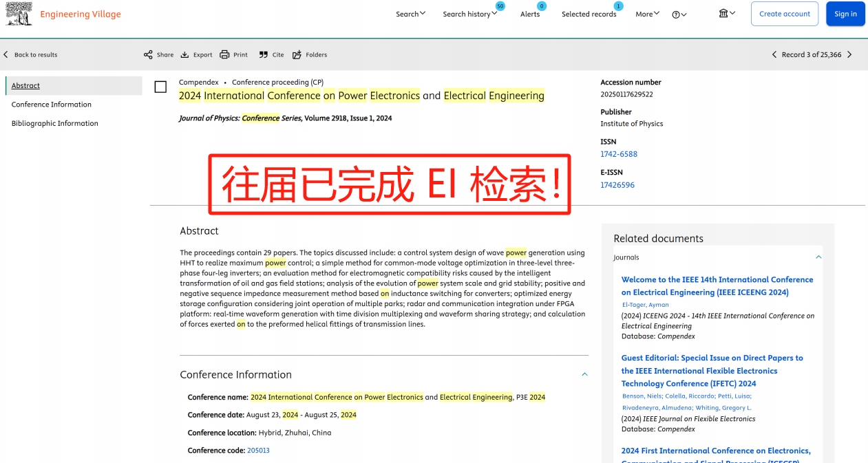Open the institution building menu
Image resolution: width=868 pixels, height=463 pixels.
coord(727,14)
